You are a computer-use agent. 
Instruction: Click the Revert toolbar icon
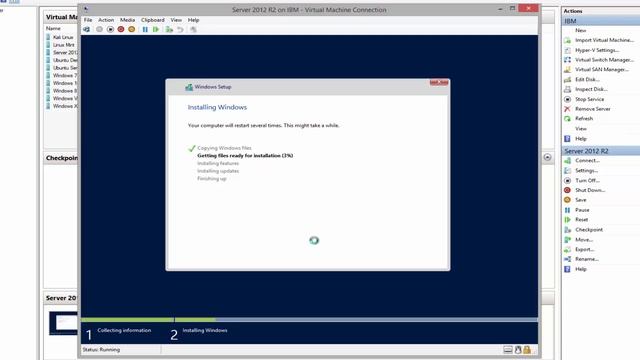click(x=180, y=29)
